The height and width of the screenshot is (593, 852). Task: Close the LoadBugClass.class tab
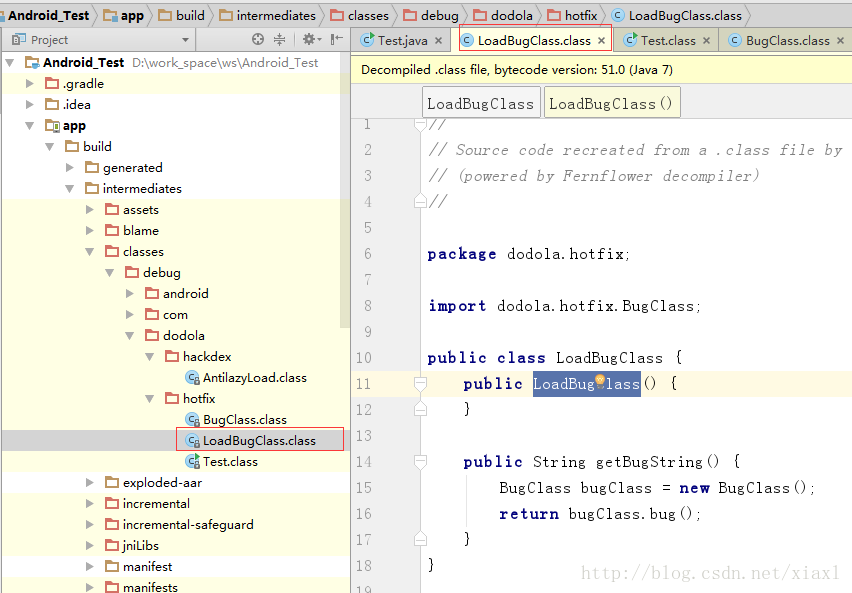tap(602, 41)
